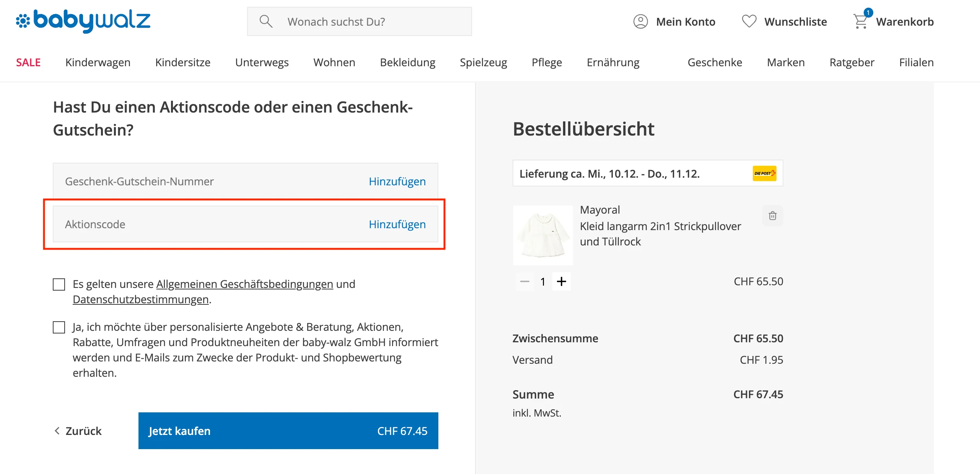View the Mayoral dress product thumbnail
The width and height of the screenshot is (980, 474).
543,235
